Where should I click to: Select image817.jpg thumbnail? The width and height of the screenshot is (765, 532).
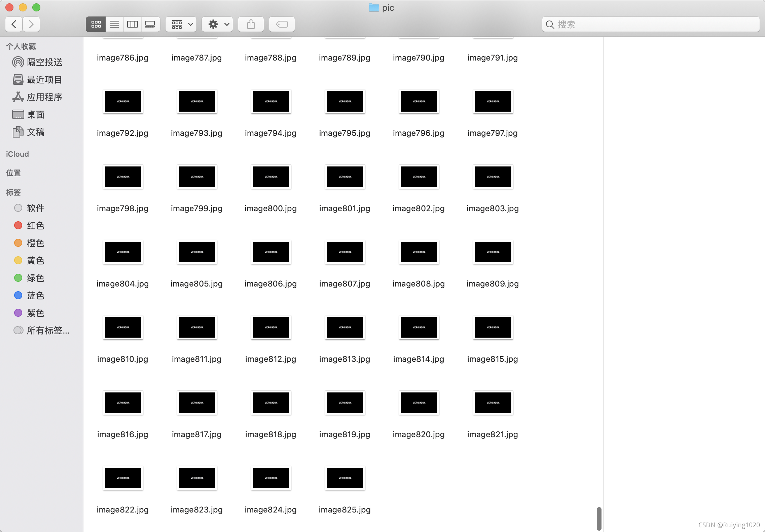tap(197, 403)
